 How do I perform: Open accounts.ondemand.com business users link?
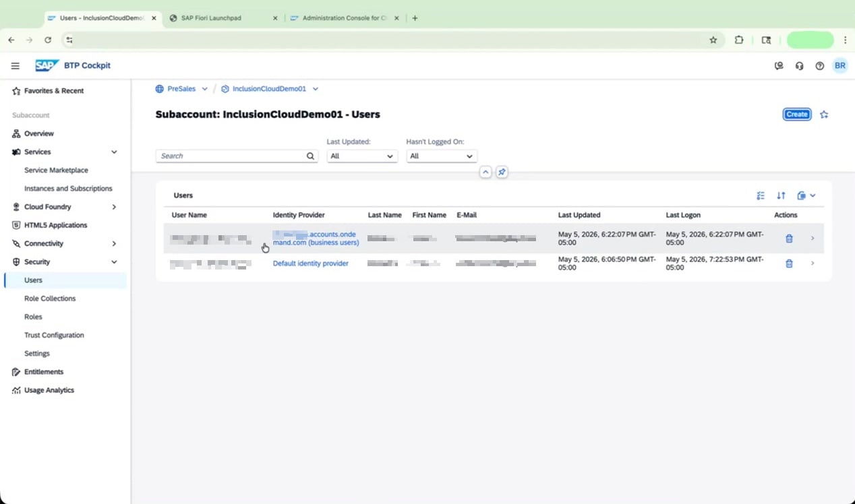[316, 239]
